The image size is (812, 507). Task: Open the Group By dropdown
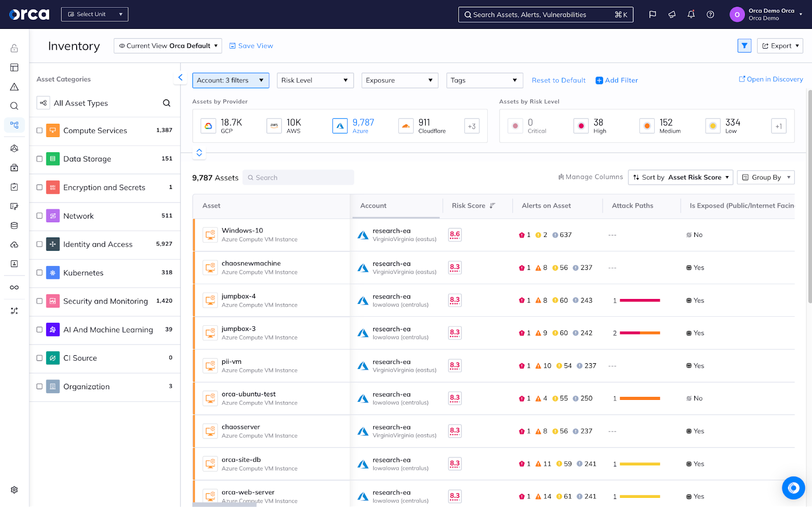765,177
